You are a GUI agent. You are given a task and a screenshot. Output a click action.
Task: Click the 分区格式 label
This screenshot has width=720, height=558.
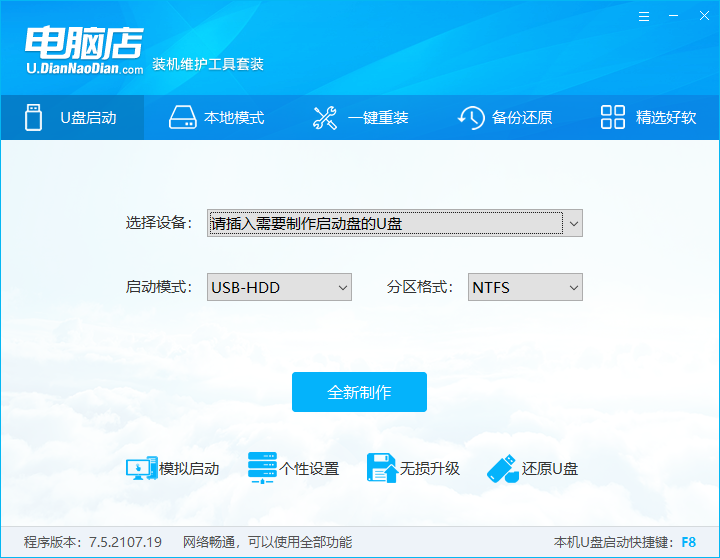[420, 287]
